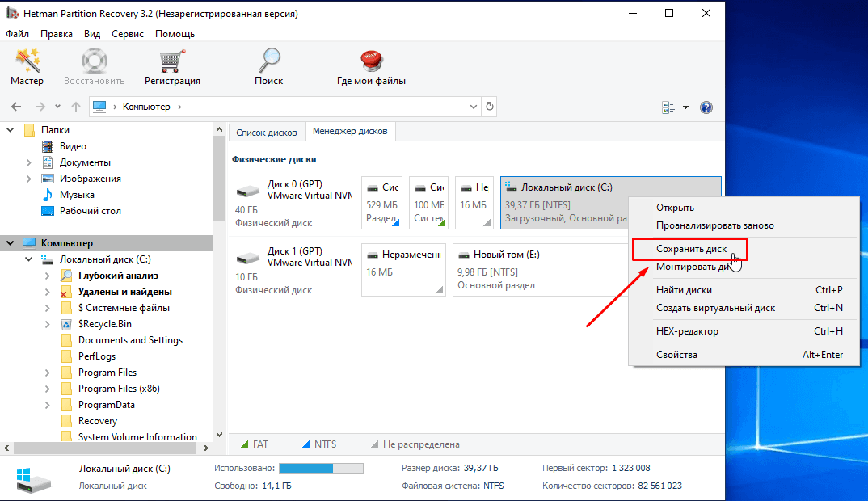
Task: Select the 16 МБ partition on Disk 0
Action: tap(474, 203)
